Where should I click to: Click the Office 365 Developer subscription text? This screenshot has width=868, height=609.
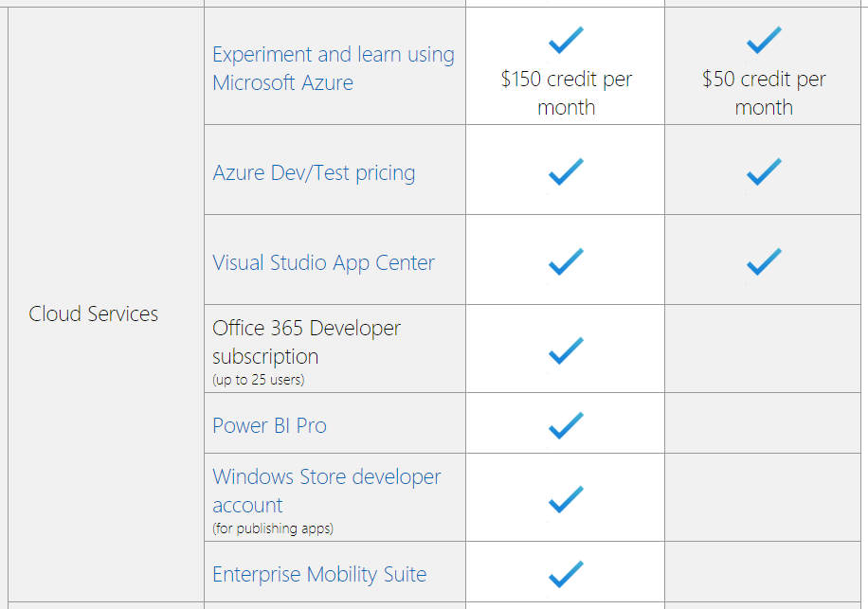point(306,342)
